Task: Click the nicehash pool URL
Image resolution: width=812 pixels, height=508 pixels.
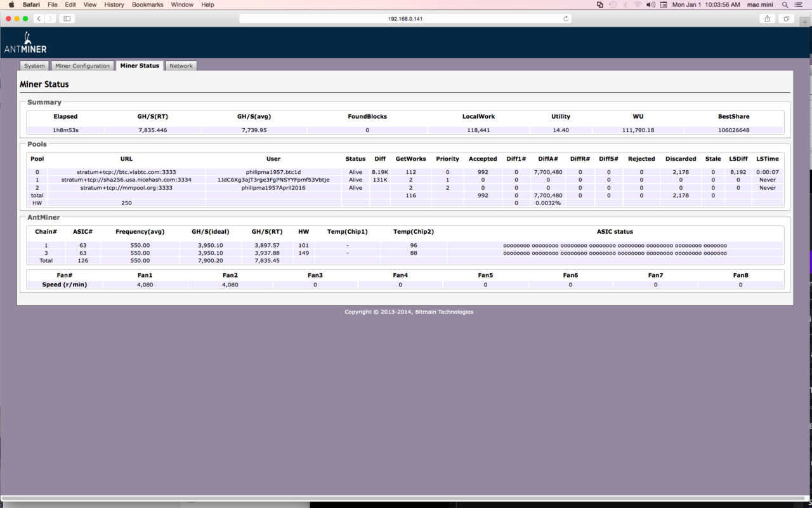Action: (x=127, y=180)
